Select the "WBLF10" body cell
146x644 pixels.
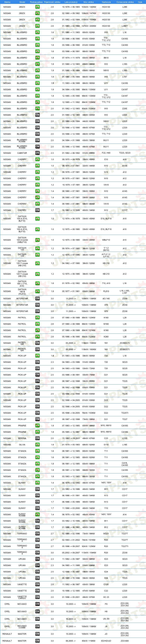point(106,240)
